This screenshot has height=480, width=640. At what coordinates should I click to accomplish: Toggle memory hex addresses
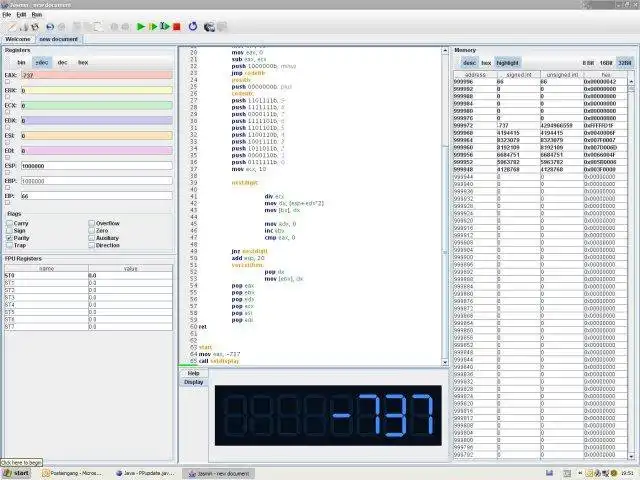click(486, 63)
